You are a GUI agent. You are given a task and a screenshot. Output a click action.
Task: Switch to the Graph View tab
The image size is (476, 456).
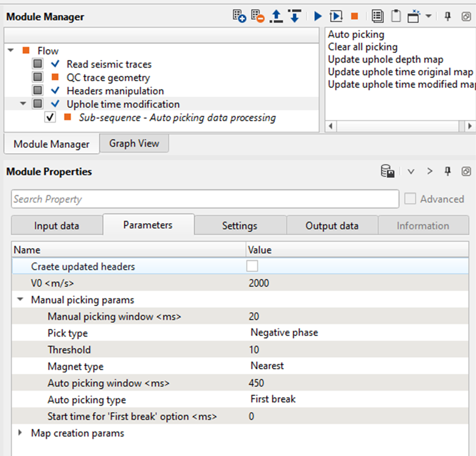[134, 143]
